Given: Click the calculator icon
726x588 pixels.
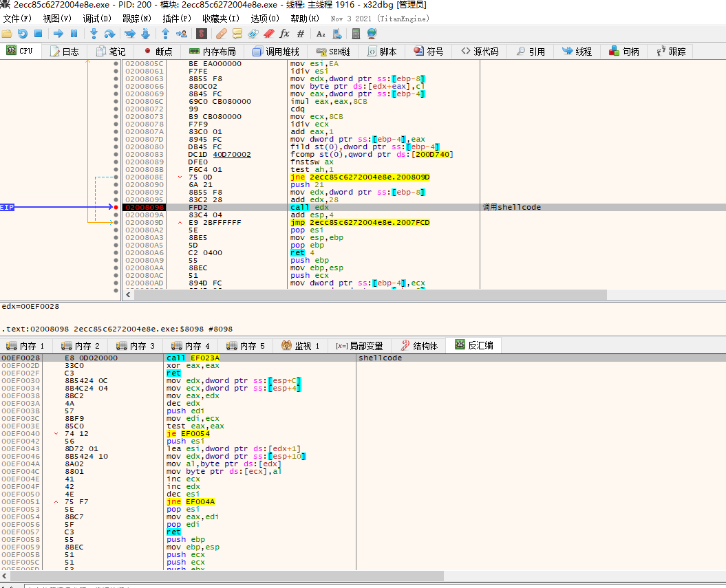Looking at the screenshot, I should point(356,34).
